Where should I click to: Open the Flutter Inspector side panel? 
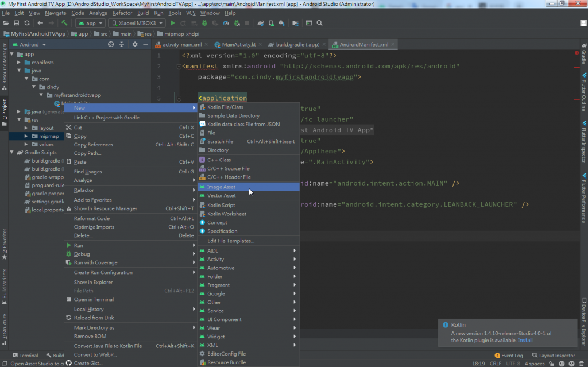click(x=584, y=141)
